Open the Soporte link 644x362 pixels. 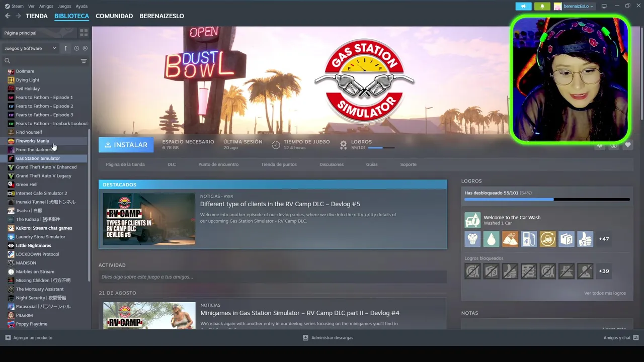(x=408, y=164)
